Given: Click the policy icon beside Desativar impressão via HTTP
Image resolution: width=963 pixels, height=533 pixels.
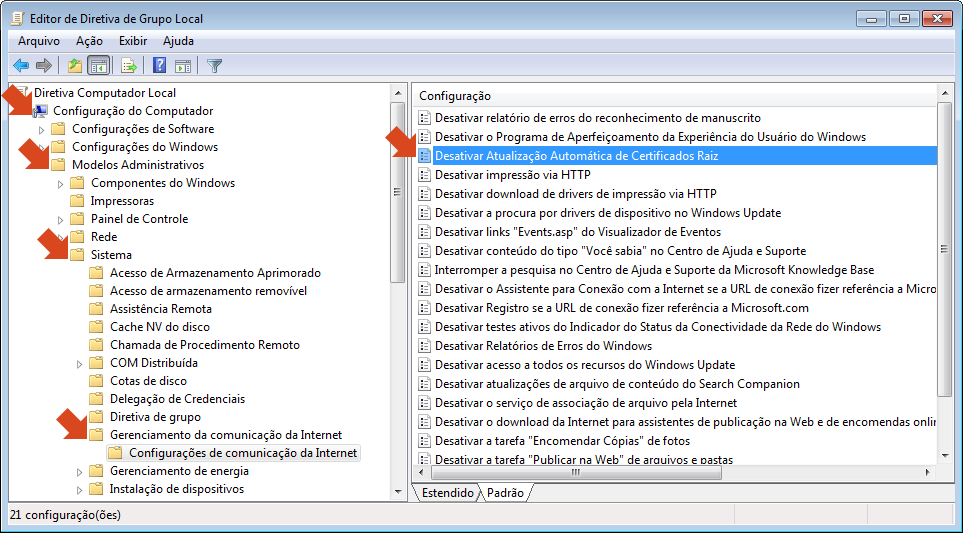Looking at the screenshot, I should click(424, 175).
